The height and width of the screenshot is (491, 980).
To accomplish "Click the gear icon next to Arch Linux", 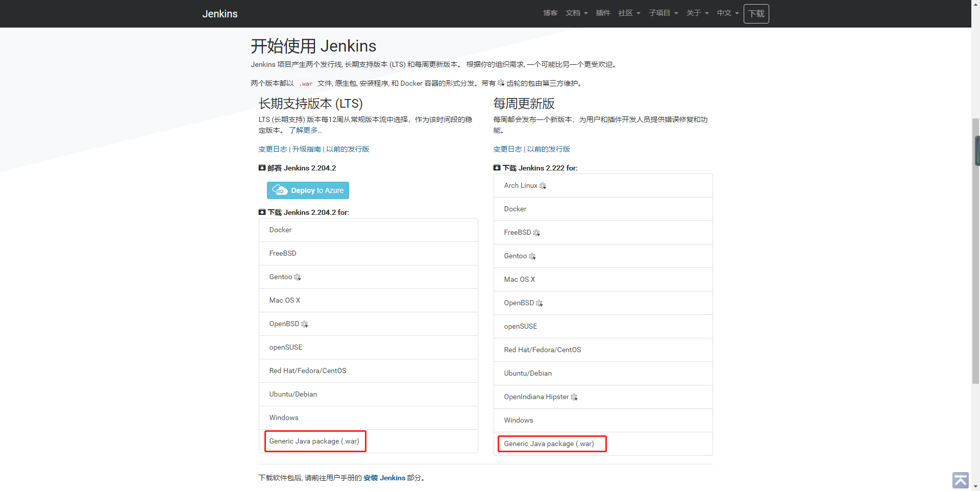I will coord(543,186).
